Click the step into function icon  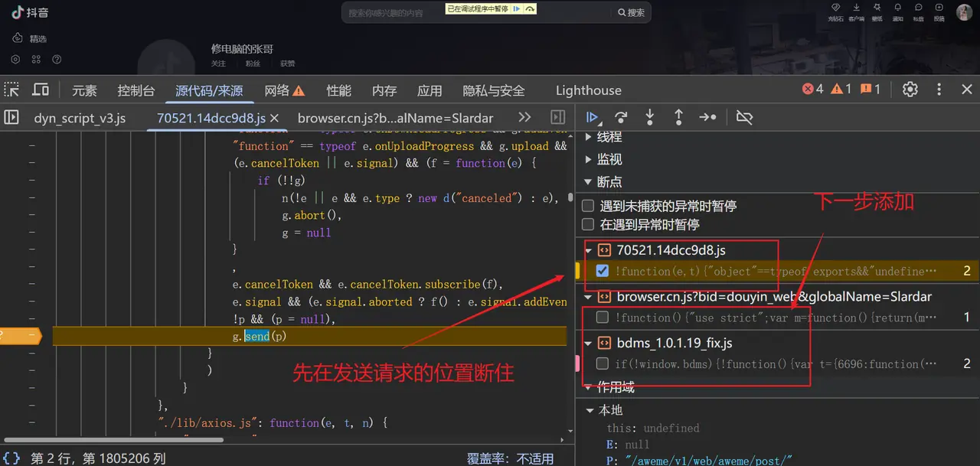pos(650,117)
